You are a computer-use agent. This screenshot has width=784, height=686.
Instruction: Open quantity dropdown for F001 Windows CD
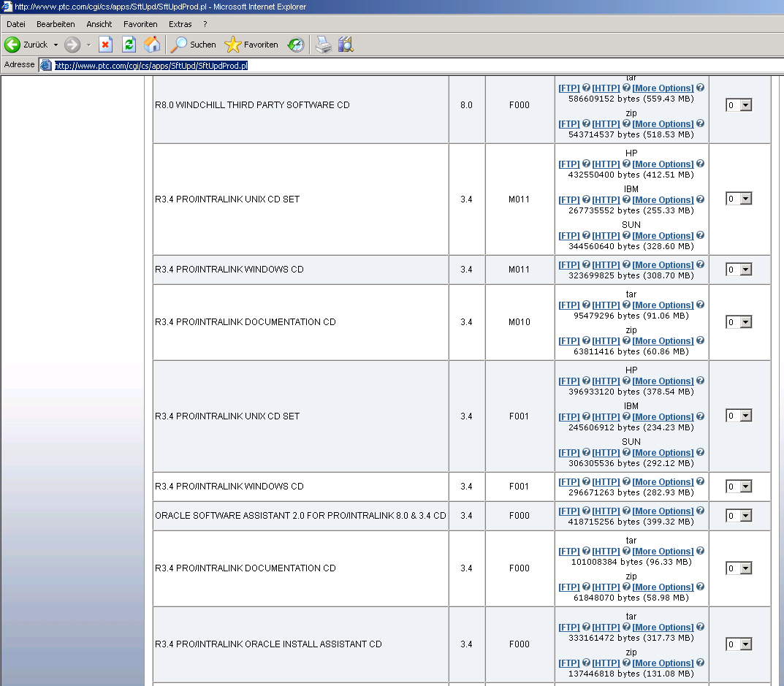point(745,487)
